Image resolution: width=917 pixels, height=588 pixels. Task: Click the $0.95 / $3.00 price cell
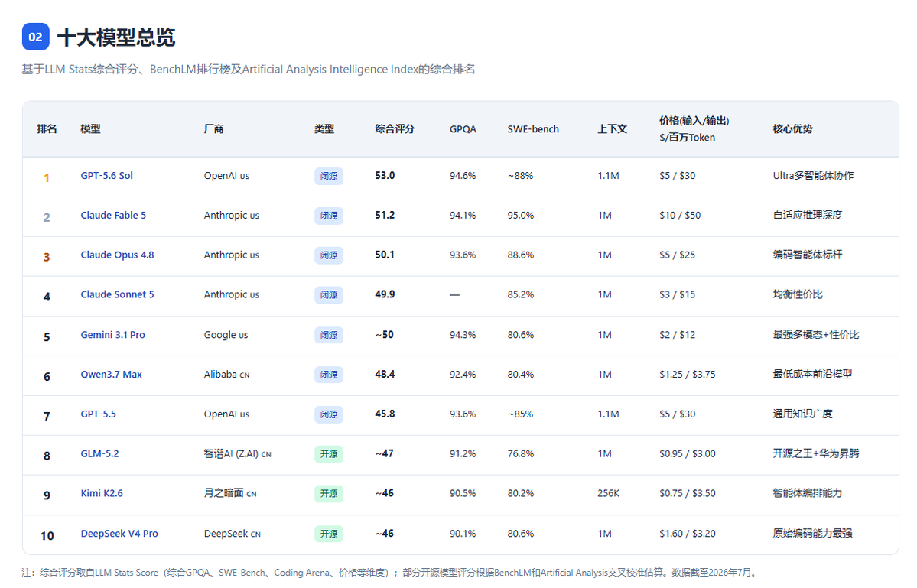(688, 454)
